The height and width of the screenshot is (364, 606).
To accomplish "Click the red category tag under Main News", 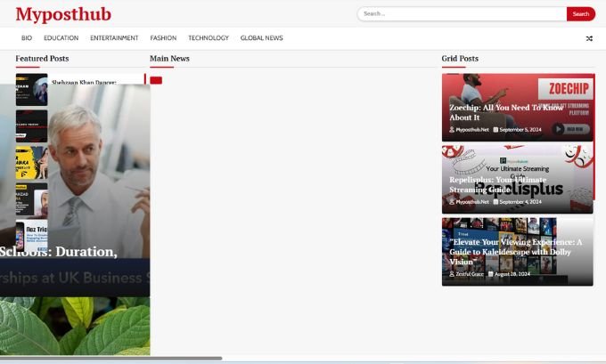I will tap(156, 80).
